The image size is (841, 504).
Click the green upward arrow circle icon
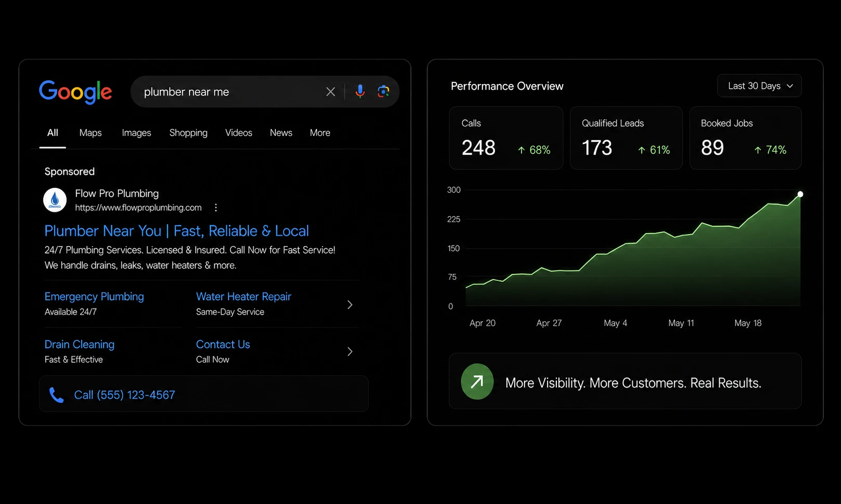tap(477, 382)
